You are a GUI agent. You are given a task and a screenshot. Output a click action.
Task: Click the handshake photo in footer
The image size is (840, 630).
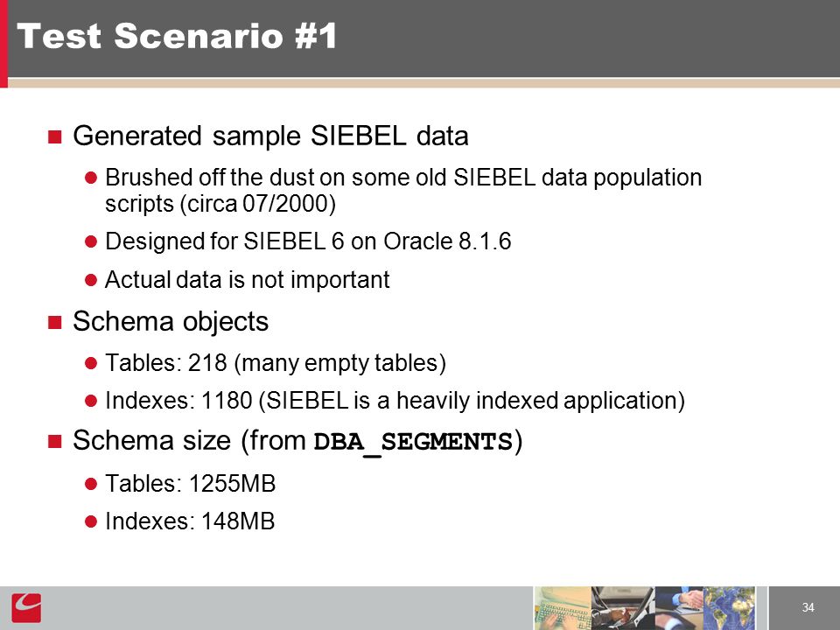pyautogui.click(x=679, y=608)
